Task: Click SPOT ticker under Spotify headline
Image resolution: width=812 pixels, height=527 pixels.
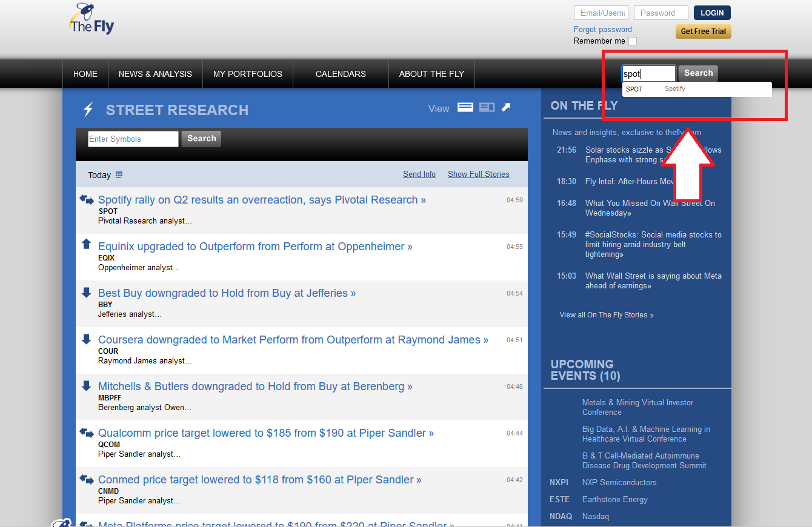Action: 108,211
